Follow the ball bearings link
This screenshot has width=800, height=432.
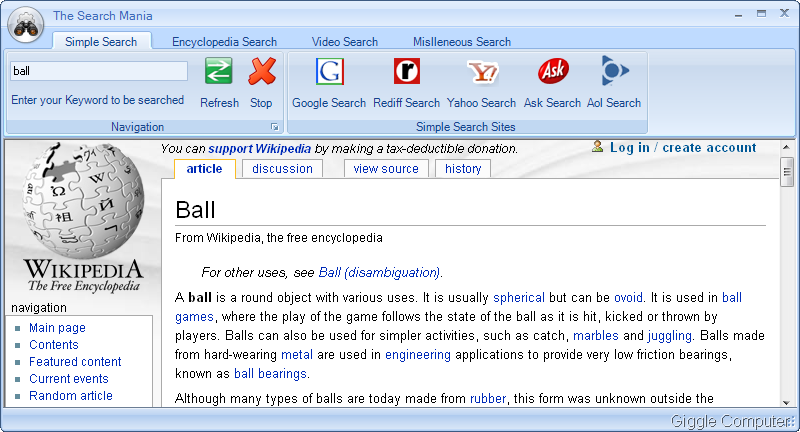pyautogui.click(x=270, y=373)
